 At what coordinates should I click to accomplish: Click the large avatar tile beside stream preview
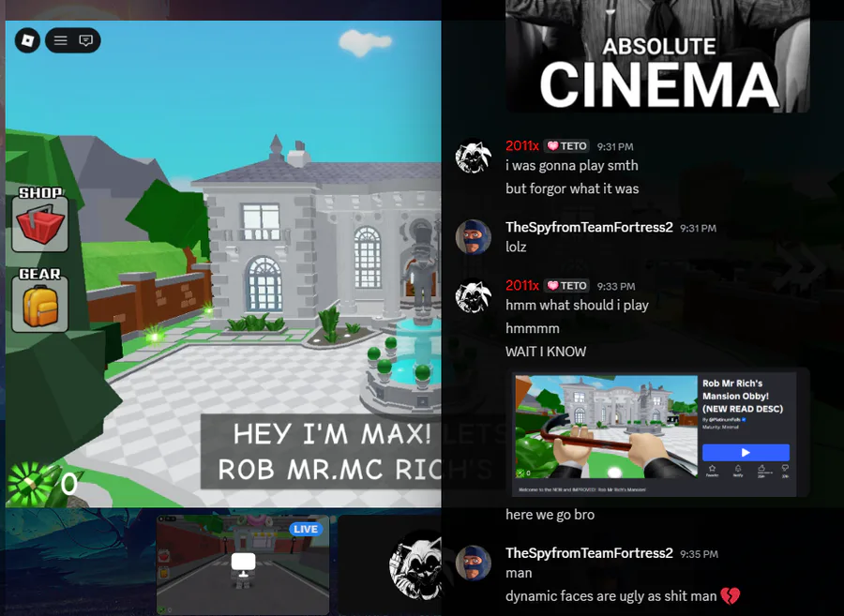coord(390,564)
